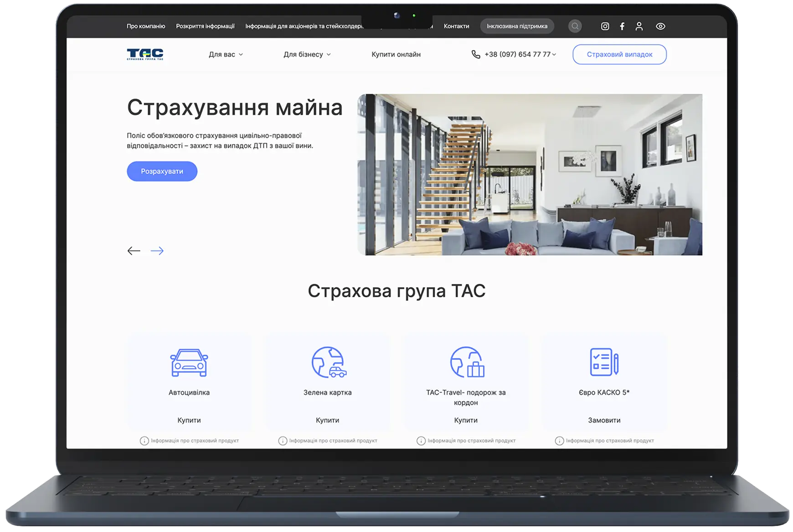This screenshot has height=532, width=793.
Task: Expand the Для бізнесу dropdown menu
Action: point(307,54)
